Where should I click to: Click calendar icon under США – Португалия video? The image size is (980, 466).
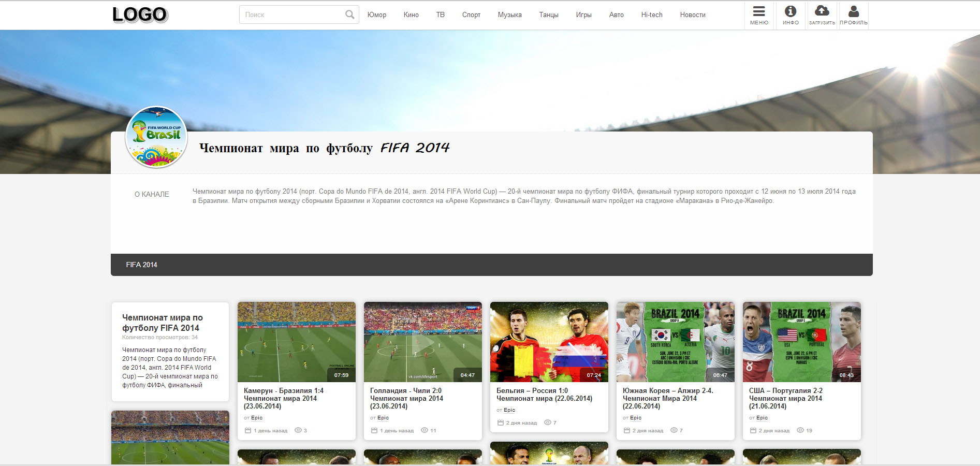(x=753, y=430)
